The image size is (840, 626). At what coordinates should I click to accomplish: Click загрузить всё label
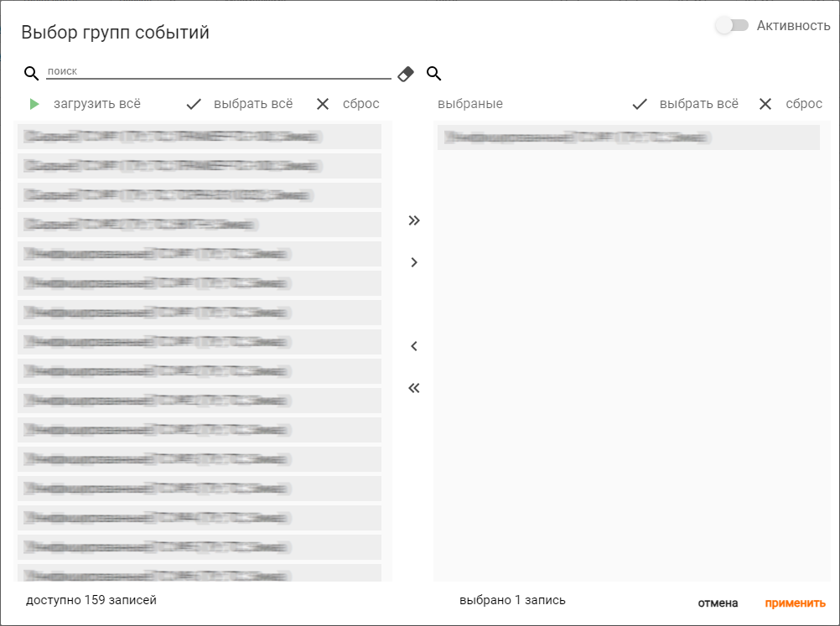[97, 104]
